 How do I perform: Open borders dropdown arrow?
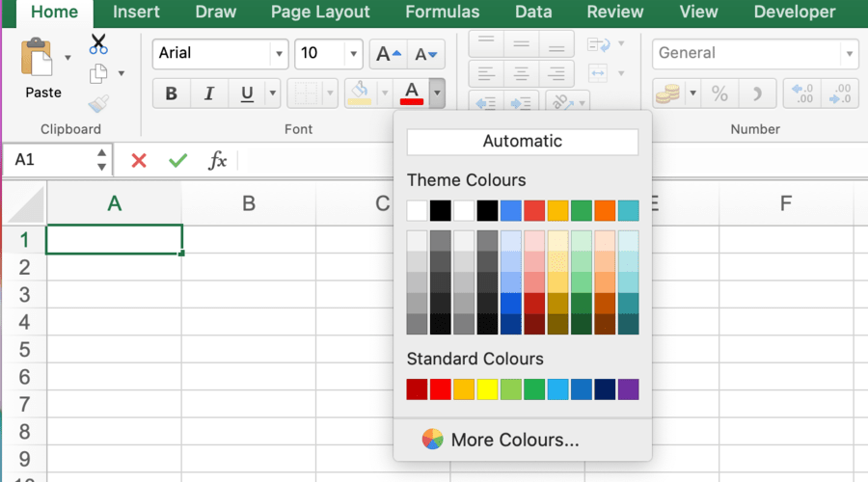coord(330,93)
